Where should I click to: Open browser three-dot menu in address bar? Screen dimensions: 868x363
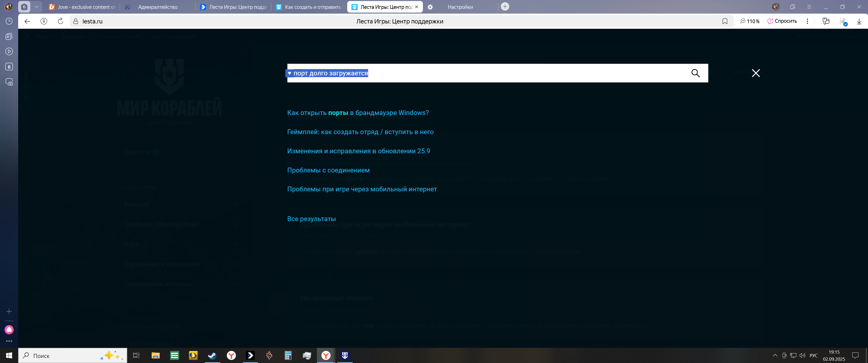pyautogui.click(x=807, y=21)
